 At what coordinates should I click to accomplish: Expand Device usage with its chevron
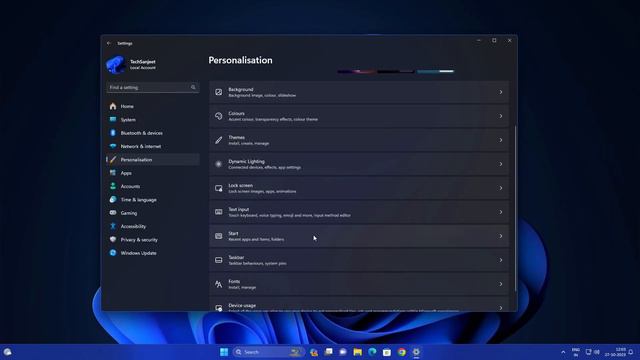(501, 308)
